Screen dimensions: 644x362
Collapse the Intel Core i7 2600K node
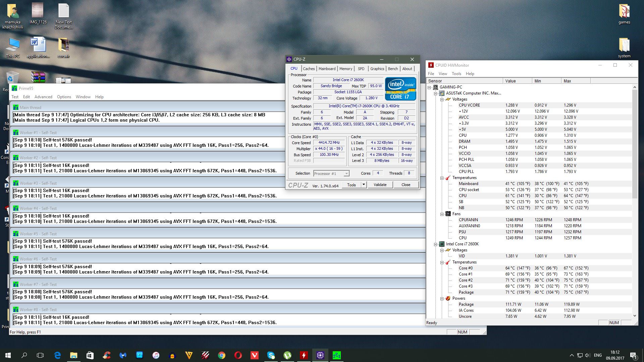click(x=436, y=244)
